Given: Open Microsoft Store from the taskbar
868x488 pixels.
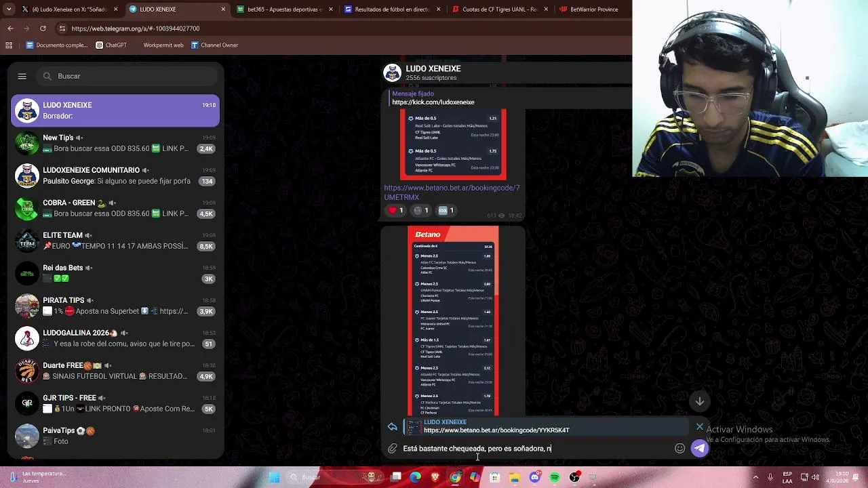Looking at the screenshot, I should coord(495,477).
